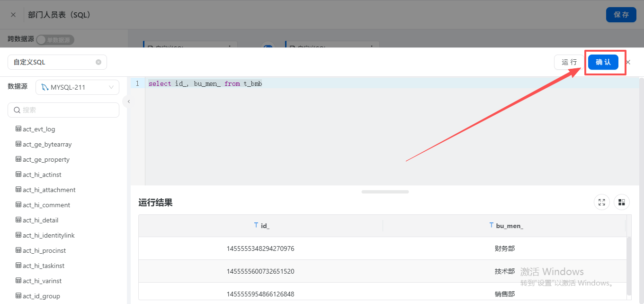Open the results layout grid icon
The image size is (644, 304).
(621, 202)
